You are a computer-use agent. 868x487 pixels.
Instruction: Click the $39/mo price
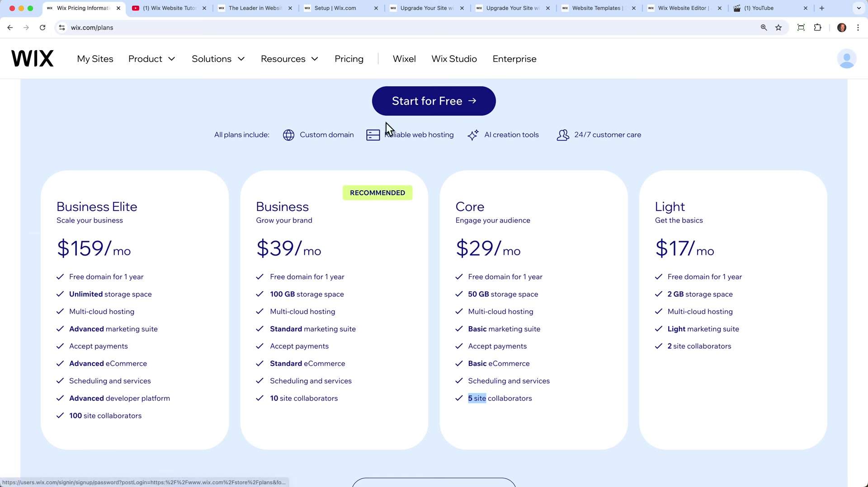pyautogui.click(x=288, y=248)
